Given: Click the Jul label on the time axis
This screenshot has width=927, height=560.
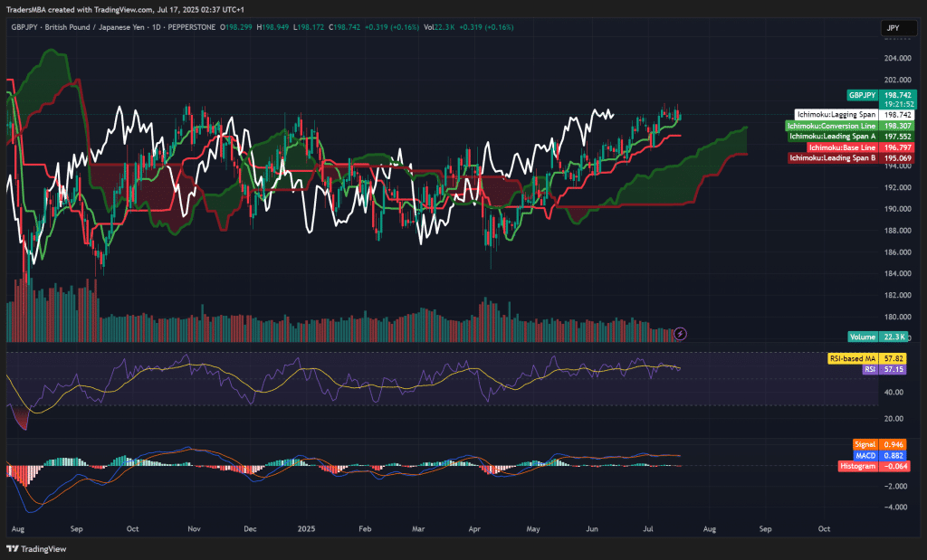Looking at the screenshot, I should pyautogui.click(x=648, y=528).
